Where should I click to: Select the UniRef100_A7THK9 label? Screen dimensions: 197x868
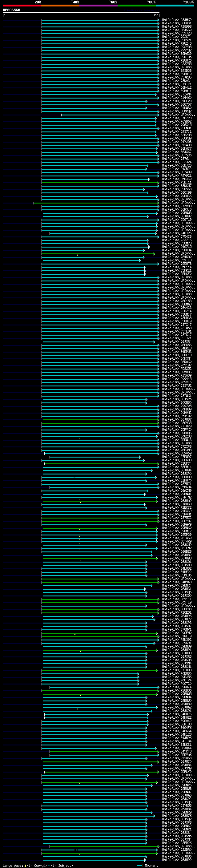(x=177, y=426)
